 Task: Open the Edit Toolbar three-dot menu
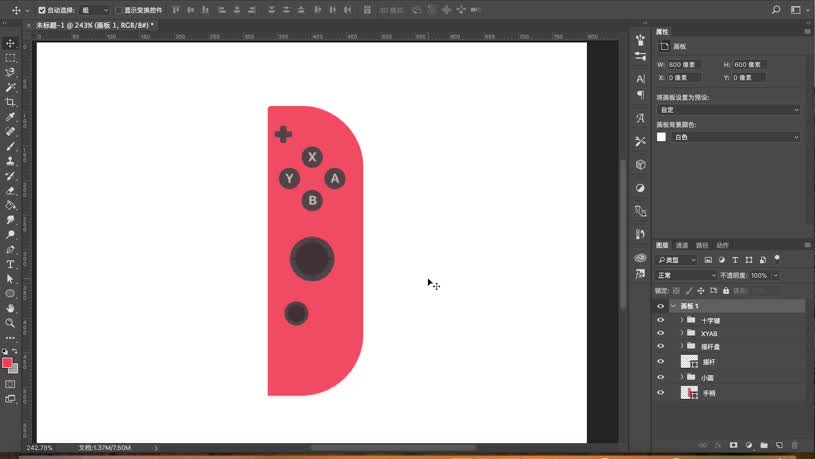10,338
